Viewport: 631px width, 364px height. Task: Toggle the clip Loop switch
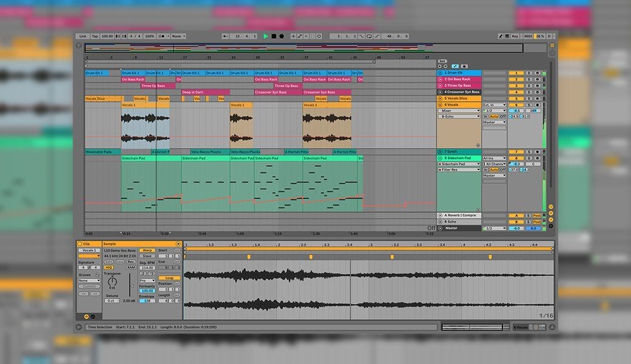pos(169,278)
